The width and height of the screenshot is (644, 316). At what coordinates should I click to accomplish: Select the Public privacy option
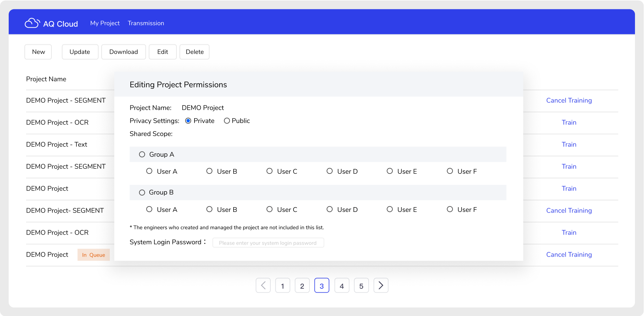(x=227, y=121)
